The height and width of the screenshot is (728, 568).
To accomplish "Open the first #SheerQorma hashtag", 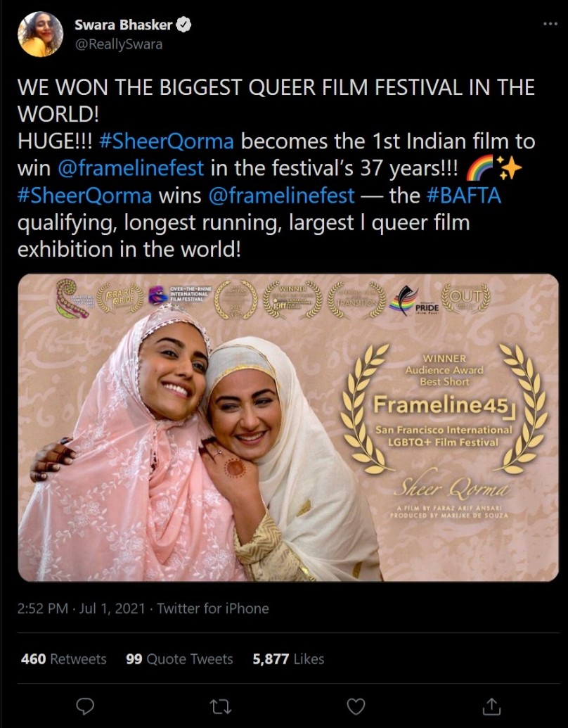I will tap(166, 141).
